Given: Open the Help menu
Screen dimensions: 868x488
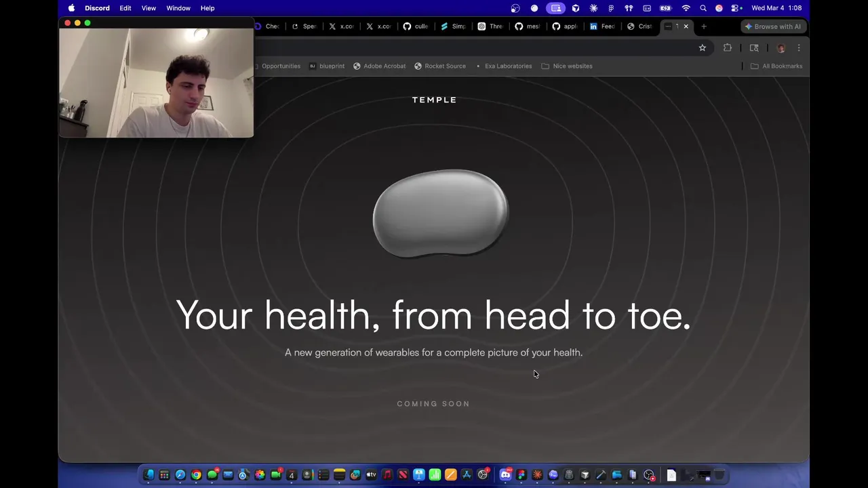Looking at the screenshot, I should (x=208, y=8).
